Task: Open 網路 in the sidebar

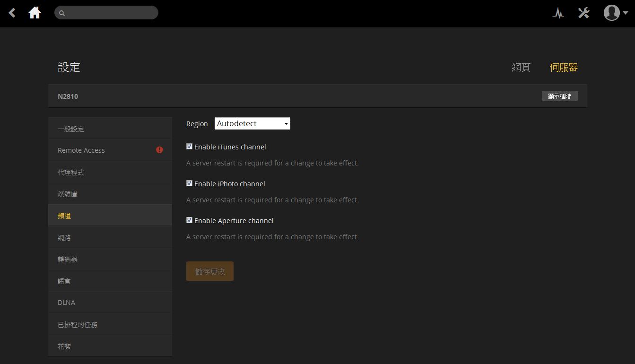Action: [x=110, y=237]
